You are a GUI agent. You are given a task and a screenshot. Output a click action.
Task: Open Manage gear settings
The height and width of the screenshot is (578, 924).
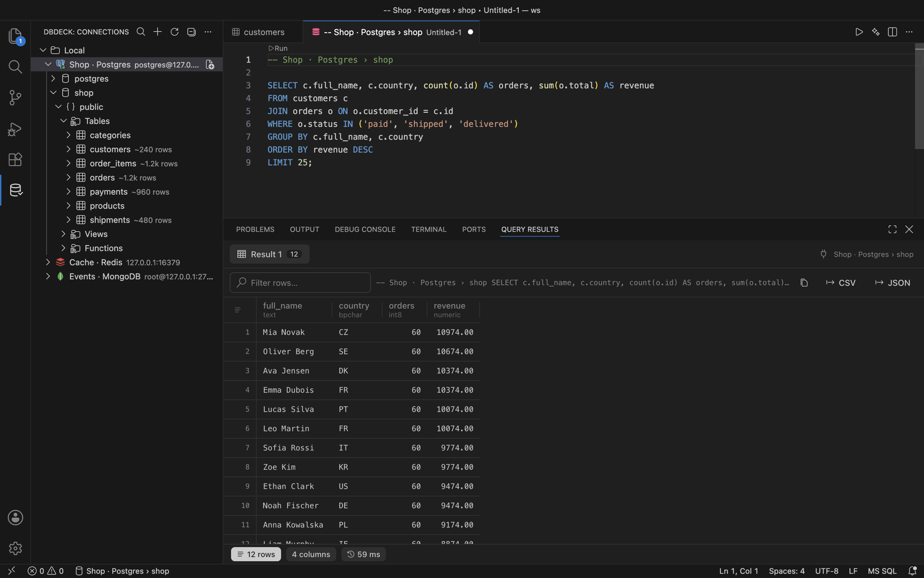click(x=15, y=548)
